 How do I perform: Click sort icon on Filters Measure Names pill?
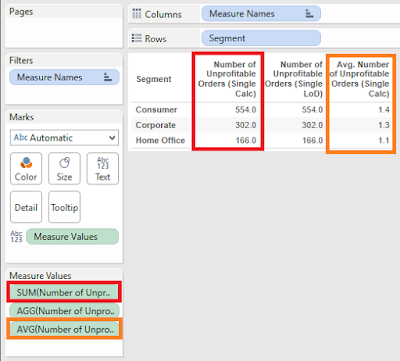pyautogui.click(x=108, y=77)
